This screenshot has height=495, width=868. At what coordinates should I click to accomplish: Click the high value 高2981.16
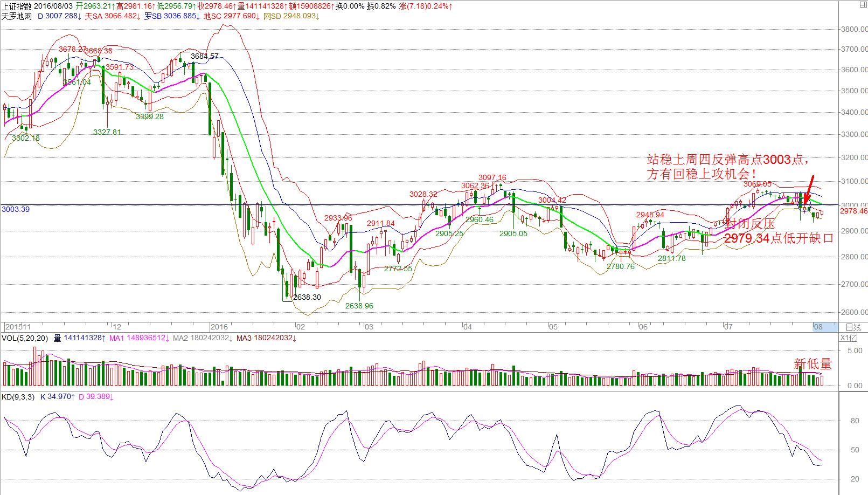click(x=136, y=6)
